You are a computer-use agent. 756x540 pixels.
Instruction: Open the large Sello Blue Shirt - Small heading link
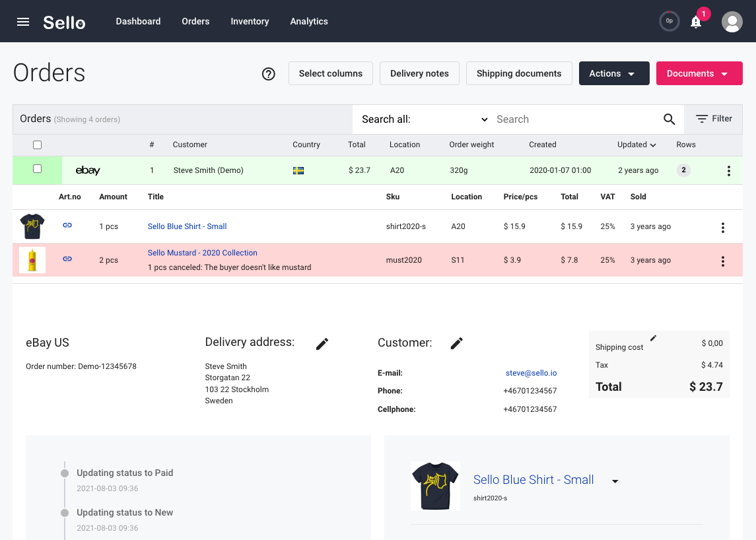click(x=533, y=480)
